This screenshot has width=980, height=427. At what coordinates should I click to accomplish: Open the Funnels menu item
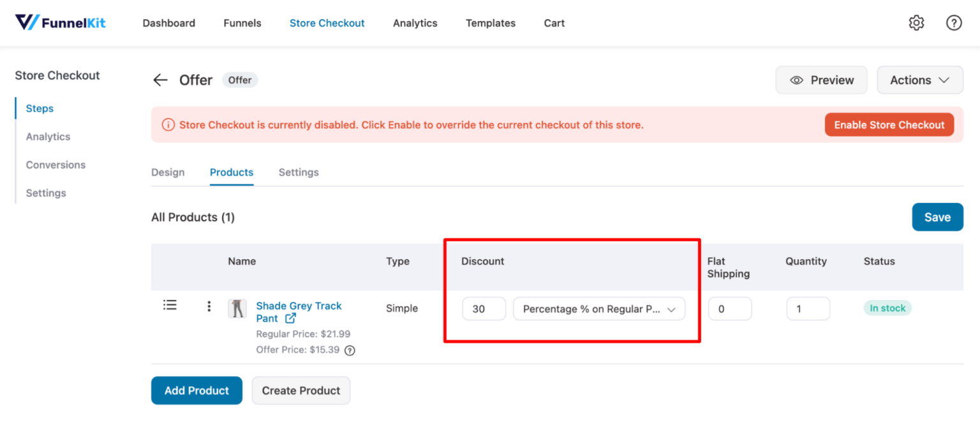pyautogui.click(x=242, y=23)
